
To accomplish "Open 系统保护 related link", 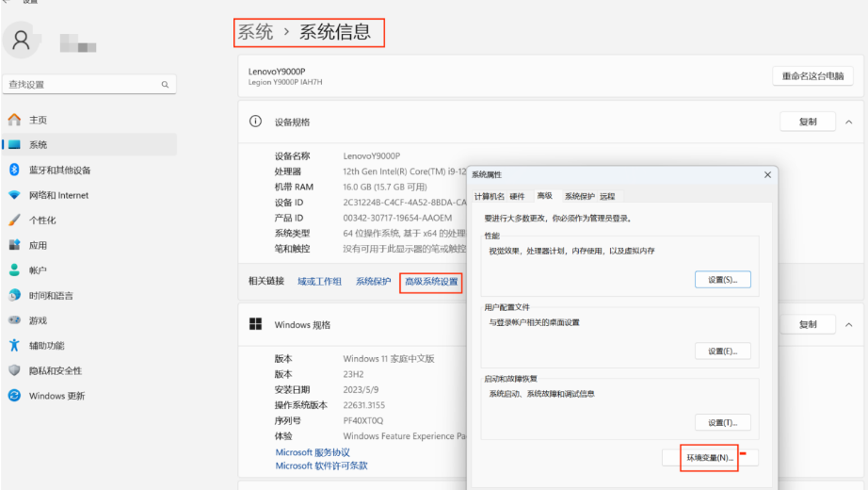I will point(373,282).
